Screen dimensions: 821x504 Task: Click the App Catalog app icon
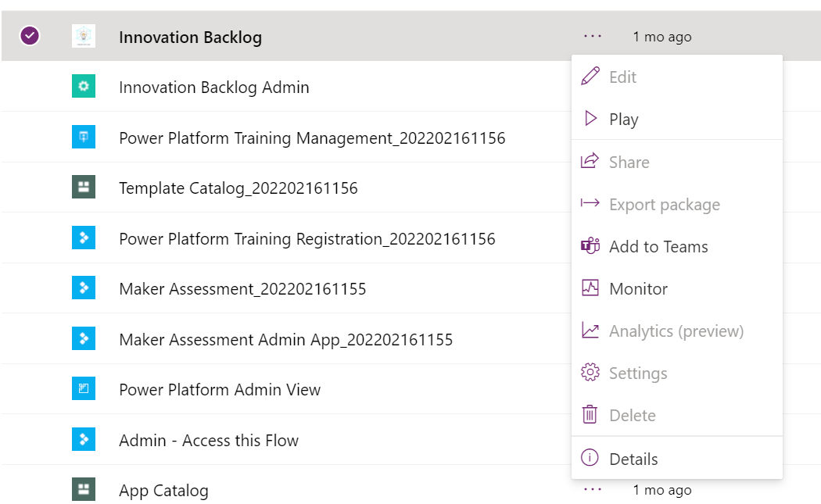tap(84, 490)
